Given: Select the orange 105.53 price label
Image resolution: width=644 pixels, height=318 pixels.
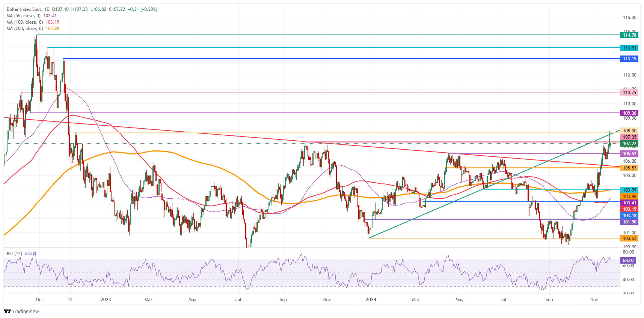Looking at the screenshot, I should coord(629,168).
